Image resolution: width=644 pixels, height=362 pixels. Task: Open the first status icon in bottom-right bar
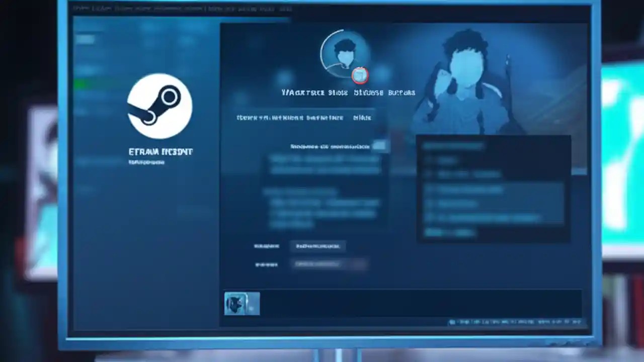click(453, 322)
